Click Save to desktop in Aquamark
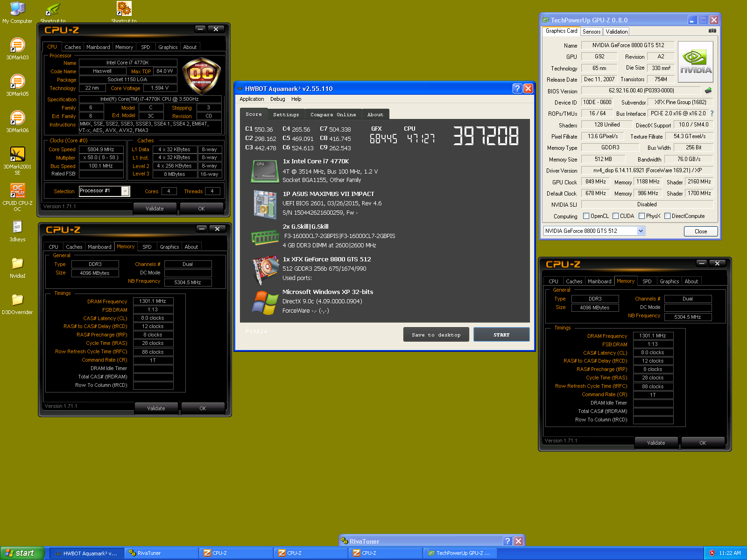The image size is (747, 560). coord(436,335)
